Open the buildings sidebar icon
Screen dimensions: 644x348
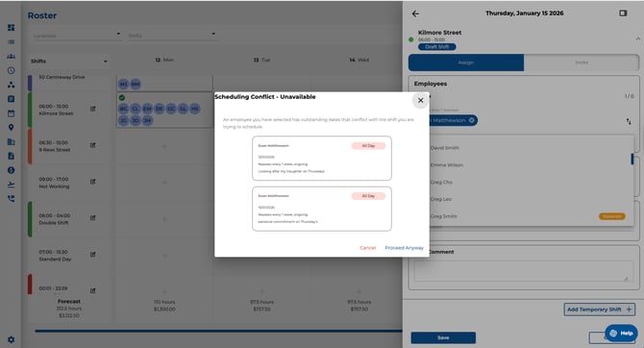(x=12, y=141)
